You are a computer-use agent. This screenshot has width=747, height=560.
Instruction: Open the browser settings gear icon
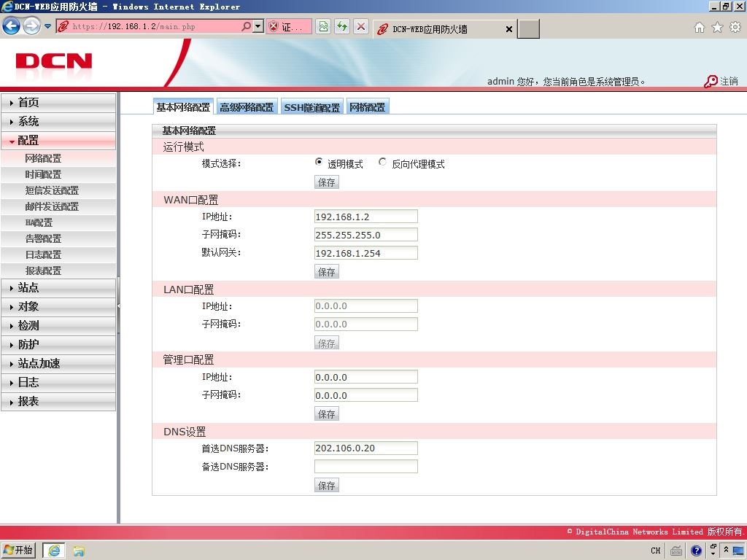click(x=735, y=28)
